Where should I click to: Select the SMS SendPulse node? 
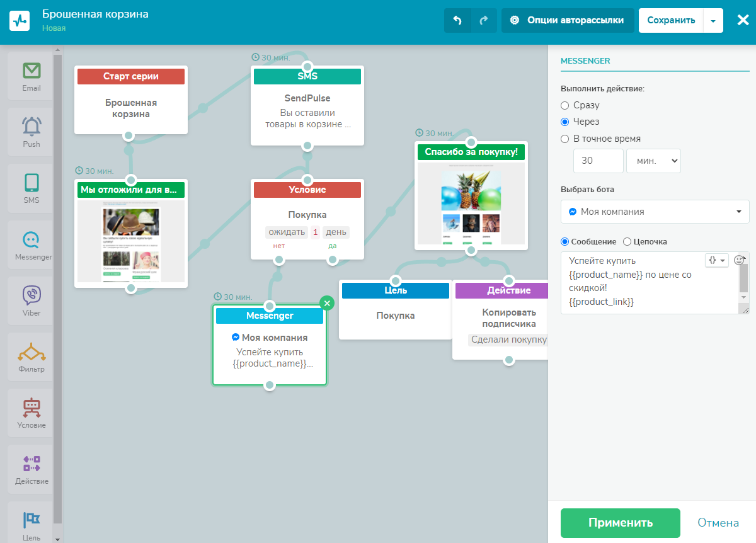click(307, 105)
